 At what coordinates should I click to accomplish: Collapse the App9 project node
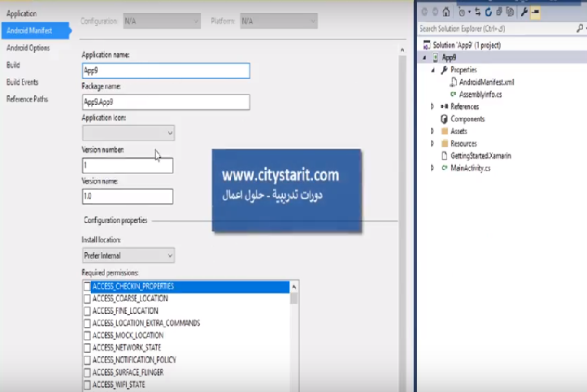tap(424, 58)
